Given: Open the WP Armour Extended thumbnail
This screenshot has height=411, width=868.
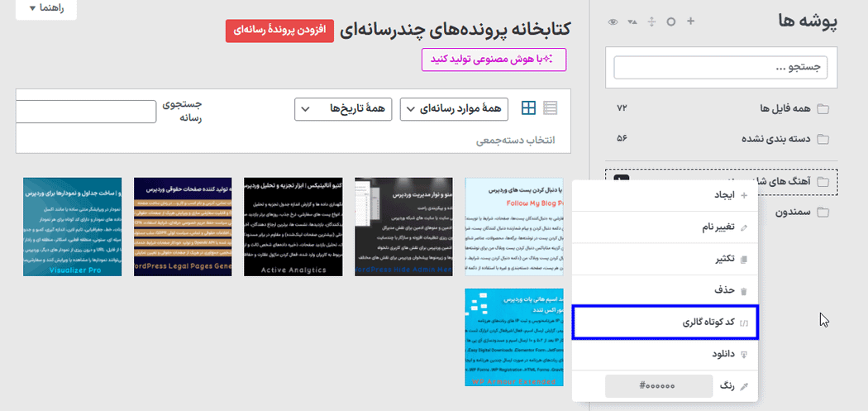Looking at the screenshot, I should 514,337.
